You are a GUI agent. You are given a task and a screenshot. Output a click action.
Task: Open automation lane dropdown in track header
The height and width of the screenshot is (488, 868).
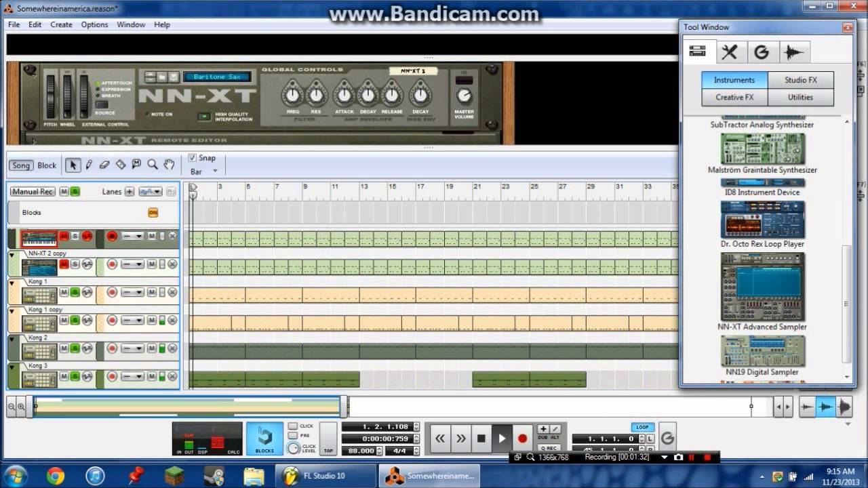click(150, 192)
